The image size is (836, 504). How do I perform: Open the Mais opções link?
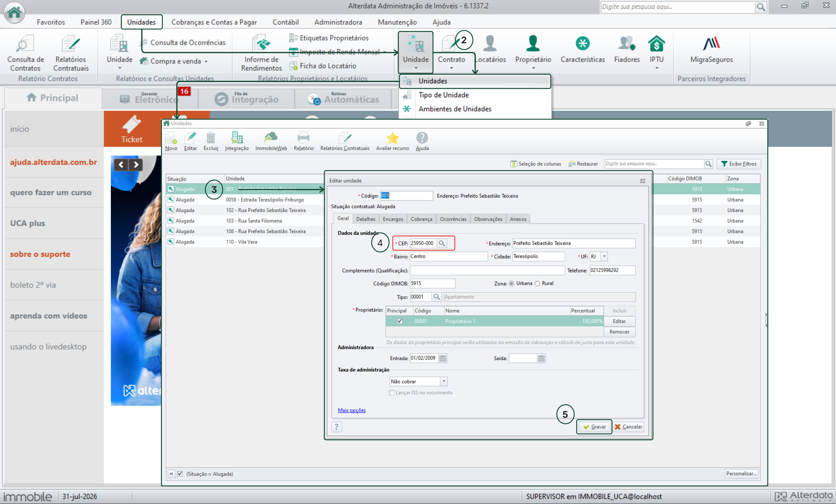[351, 410]
